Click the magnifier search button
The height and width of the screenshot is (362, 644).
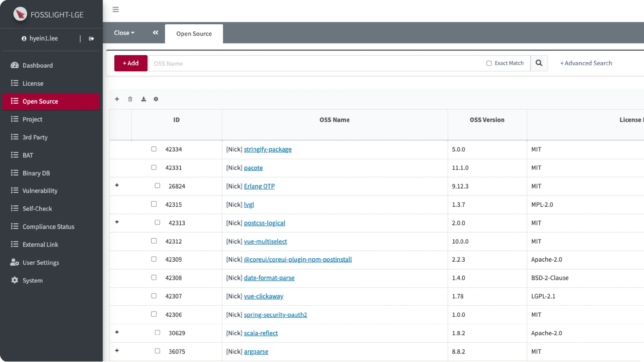[x=539, y=63]
